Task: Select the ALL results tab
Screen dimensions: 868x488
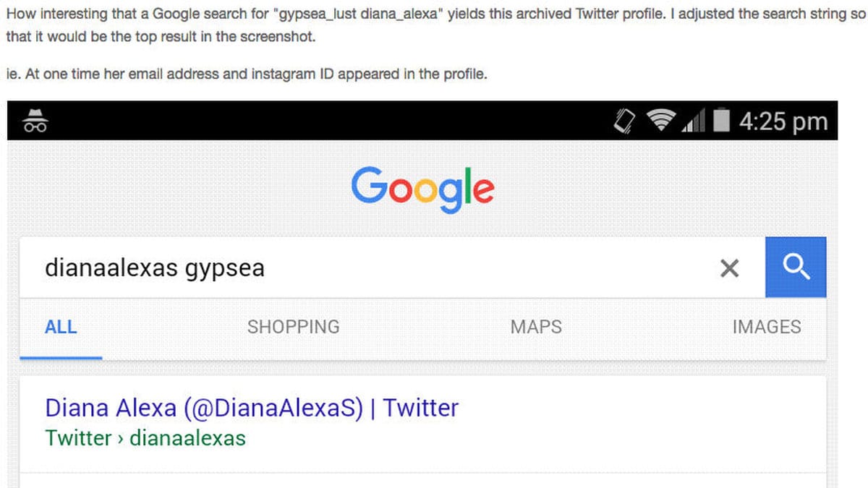Action: click(61, 327)
